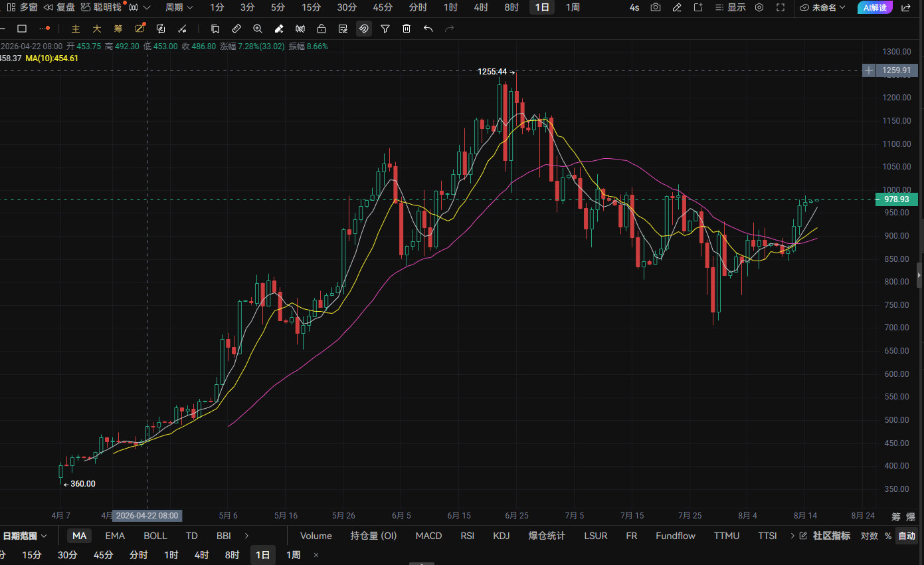The width and height of the screenshot is (924, 565).
Task: Select the 5分 timeframe in top bar
Action: tap(278, 7)
